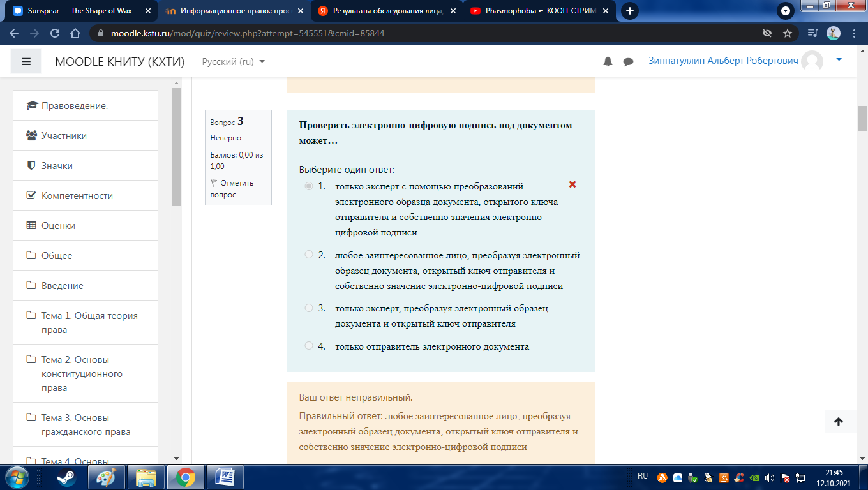The image size is (868, 490).
Task: Switch to Chrome in the taskbar
Action: (186, 477)
